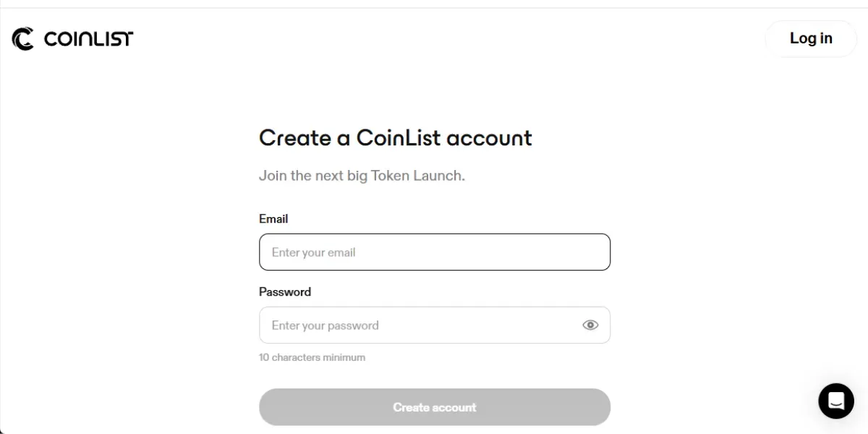Click the "10 characters minimum" hint text
The width and height of the screenshot is (868, 434).
[x=312, y=357]
